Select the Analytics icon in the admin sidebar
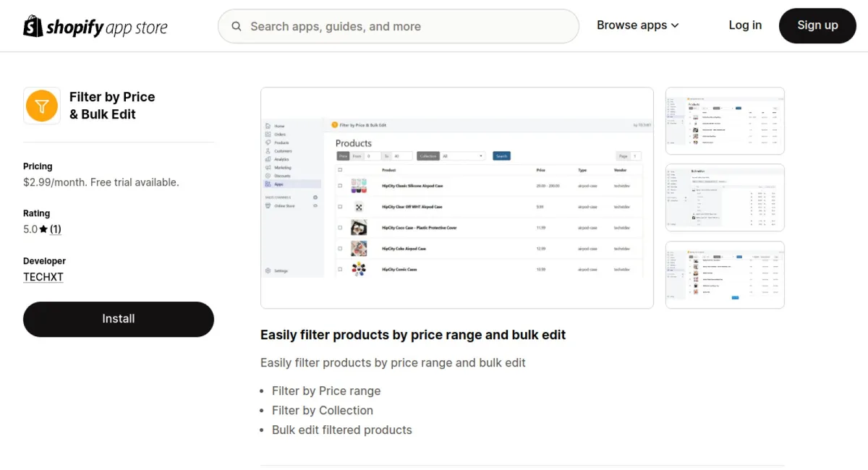Viewport: 868px width, 470px height. pos(268,159)
